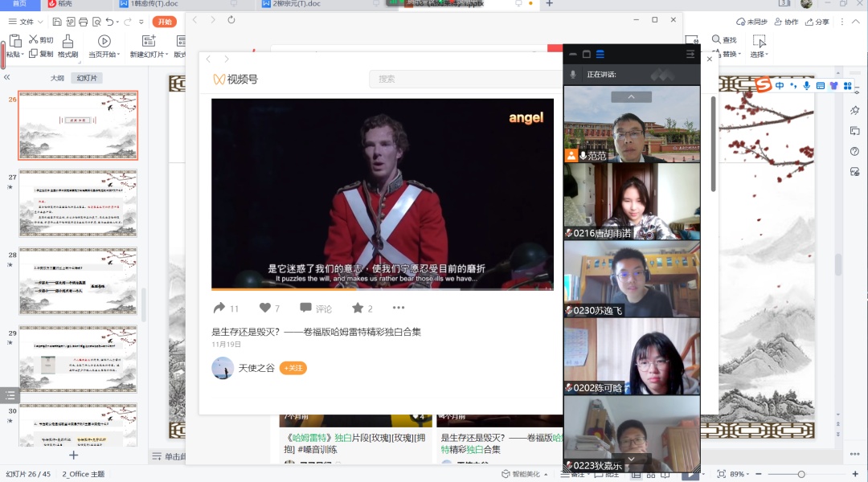Collapse the slide panel with double chevron

[x=7, y=77]
